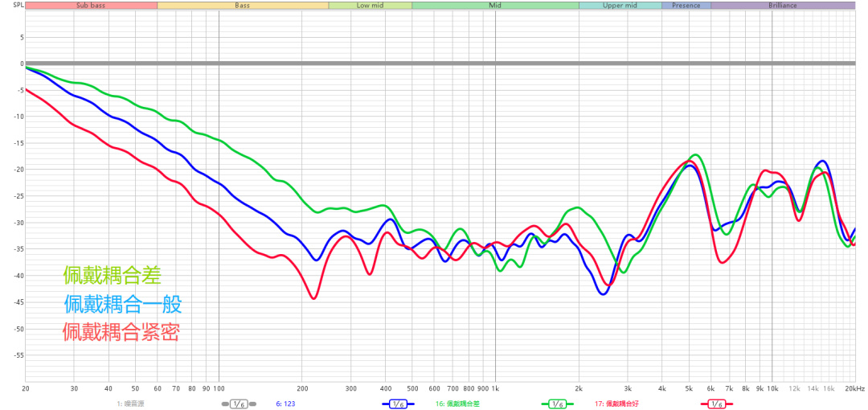This screenshot has height=410, width=868.
Task: Click the -55 SPL axis value
Action: (x=18, y=355)
